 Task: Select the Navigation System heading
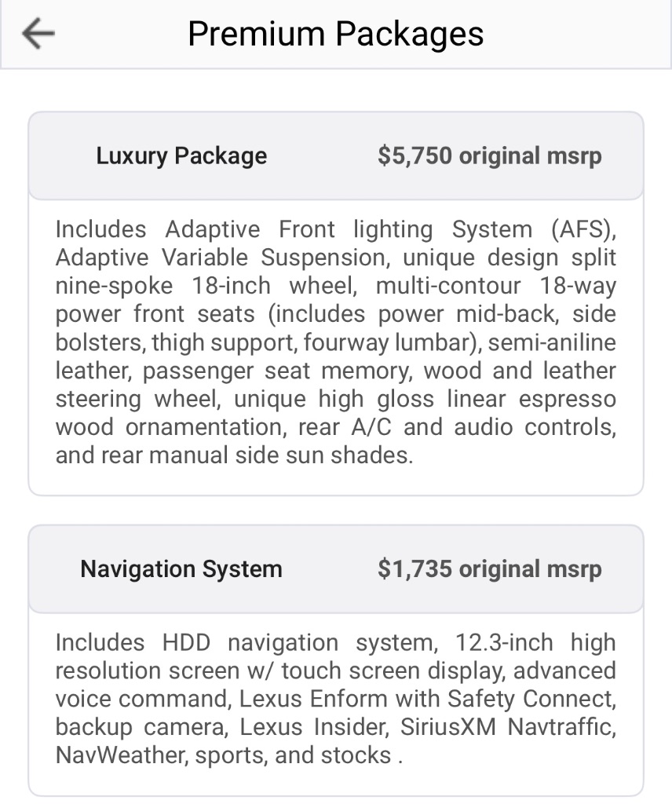pyautogui.click(x=181, y=568)
